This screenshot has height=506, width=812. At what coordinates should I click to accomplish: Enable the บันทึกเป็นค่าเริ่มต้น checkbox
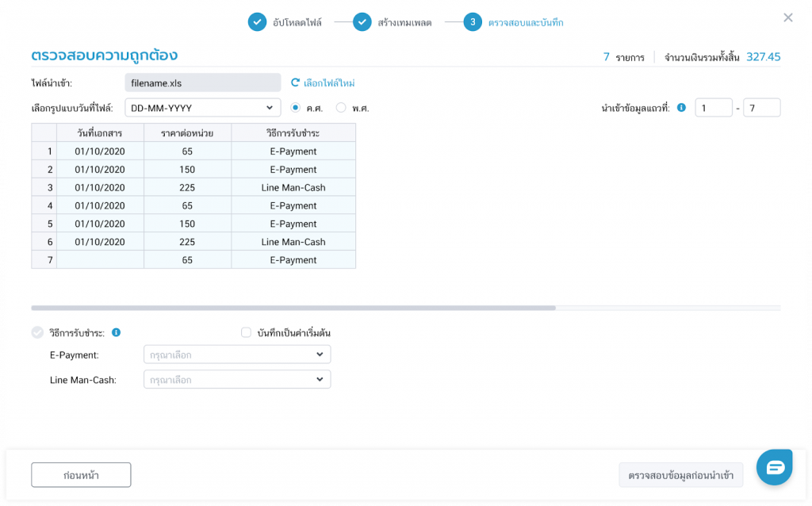point(246,332)
